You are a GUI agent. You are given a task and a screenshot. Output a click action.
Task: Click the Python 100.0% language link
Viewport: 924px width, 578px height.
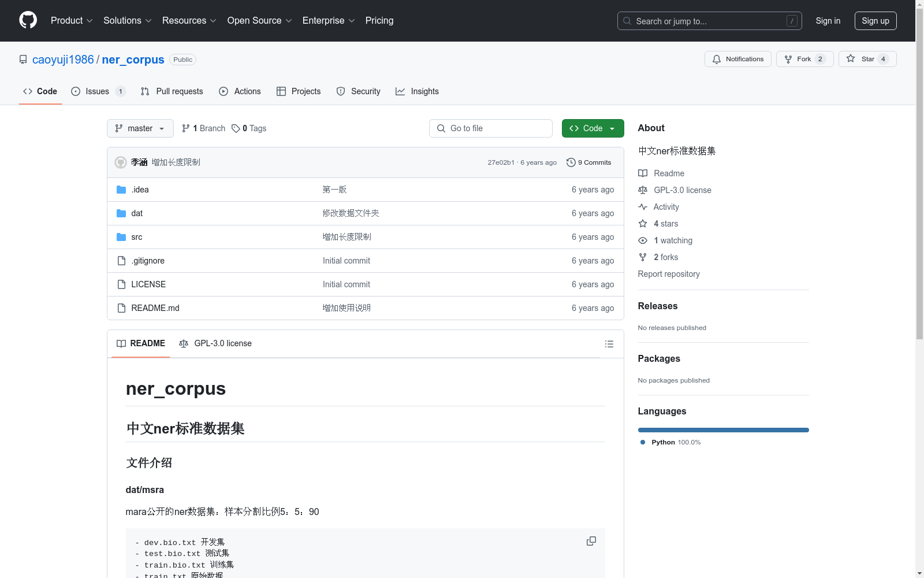(670, 442)
